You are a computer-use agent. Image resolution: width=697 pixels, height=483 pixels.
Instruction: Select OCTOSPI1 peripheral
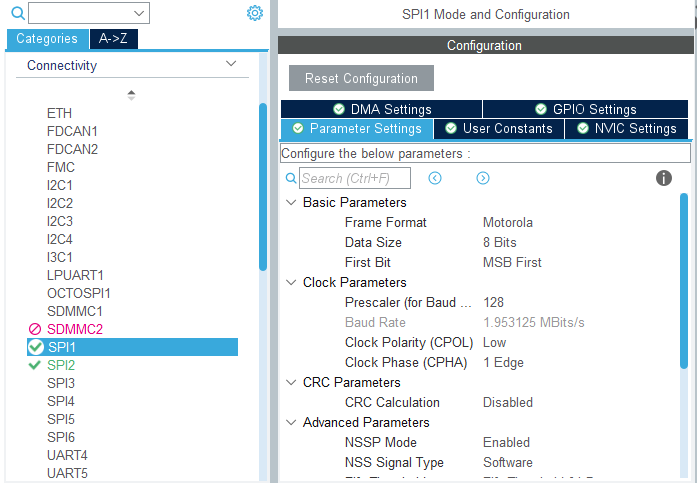[x=79, y=293]
